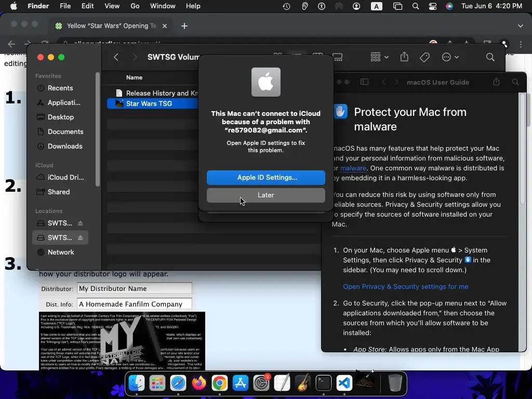Click browser back arrow

tap(11, 44)
